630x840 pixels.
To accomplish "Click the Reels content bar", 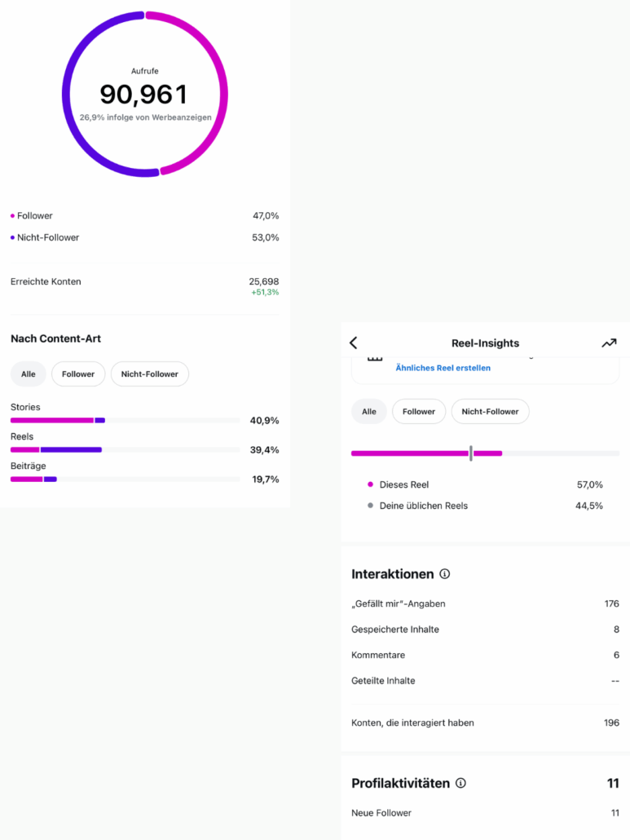I will (x=125, y=449).
